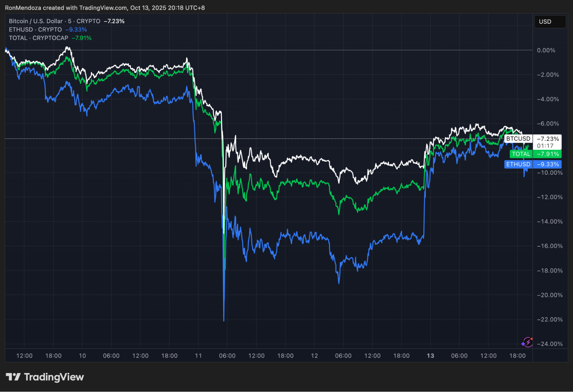
Task: Click the date 10 on time axis
Action: click(x=82, y=356)
